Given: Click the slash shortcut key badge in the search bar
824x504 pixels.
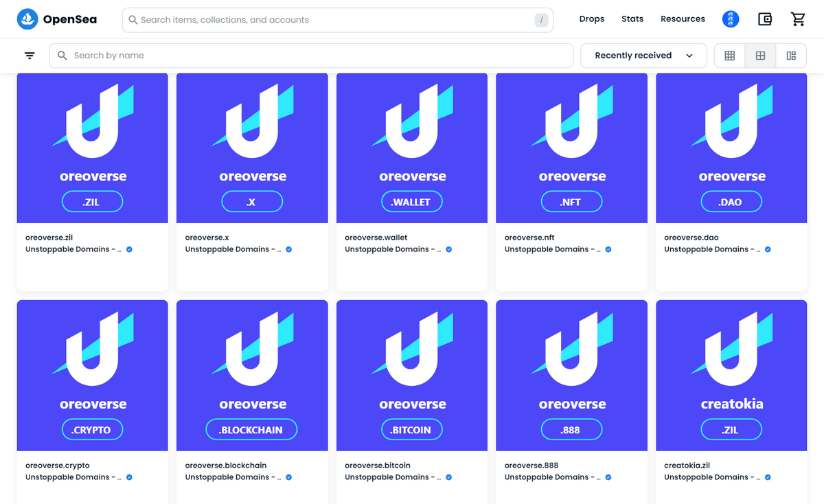Looking at the screenshot, I should pos(542,20).
